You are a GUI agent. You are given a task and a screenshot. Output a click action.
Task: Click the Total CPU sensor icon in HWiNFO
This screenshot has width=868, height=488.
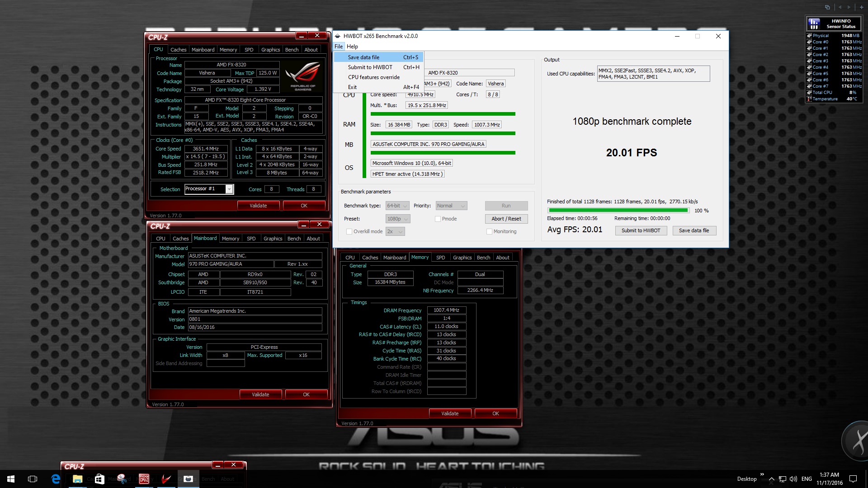coord(809,93)
